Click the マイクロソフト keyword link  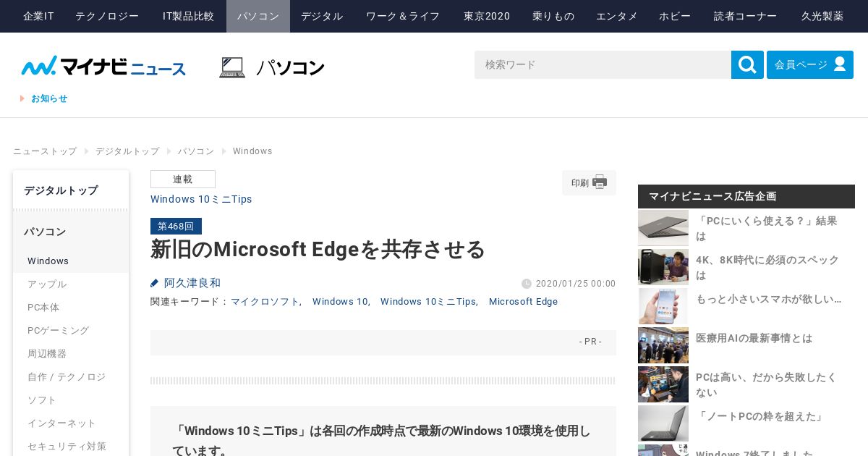coord(265,302)
